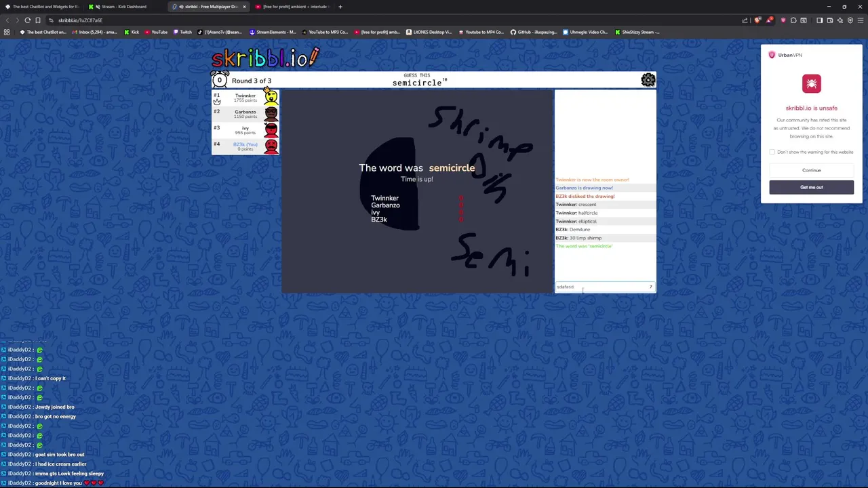The height and width of the screenshot is (488, 868).
Task: Click BZ3k's avatar in player list
Action: [271, 146]
